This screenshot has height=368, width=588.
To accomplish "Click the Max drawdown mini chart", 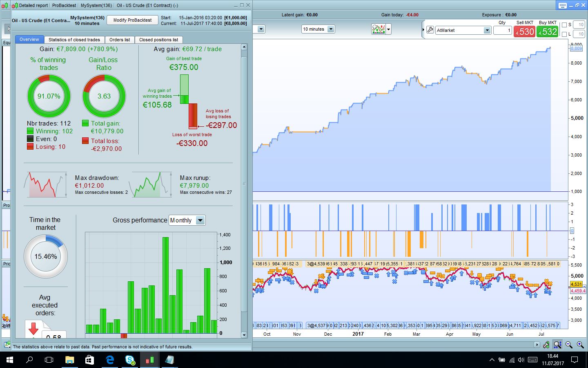I will (46, 185).
